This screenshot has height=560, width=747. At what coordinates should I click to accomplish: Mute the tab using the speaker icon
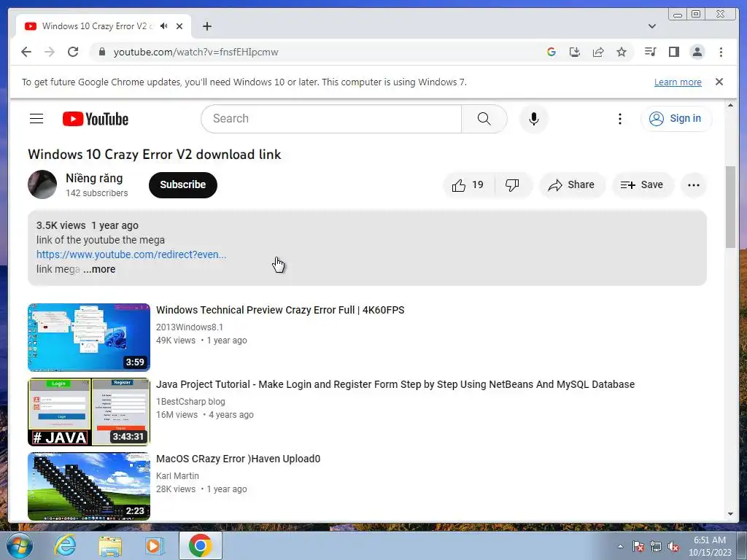[164, 26]
